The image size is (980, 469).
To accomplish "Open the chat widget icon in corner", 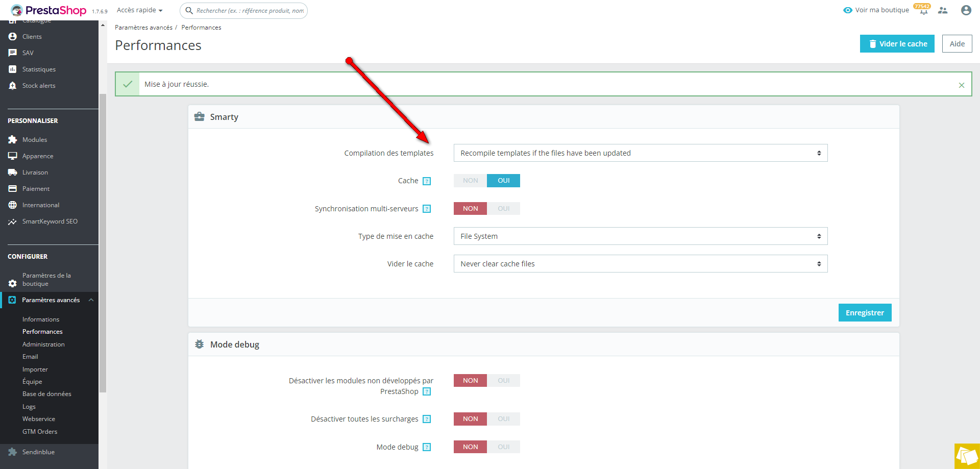I will 967,456.
